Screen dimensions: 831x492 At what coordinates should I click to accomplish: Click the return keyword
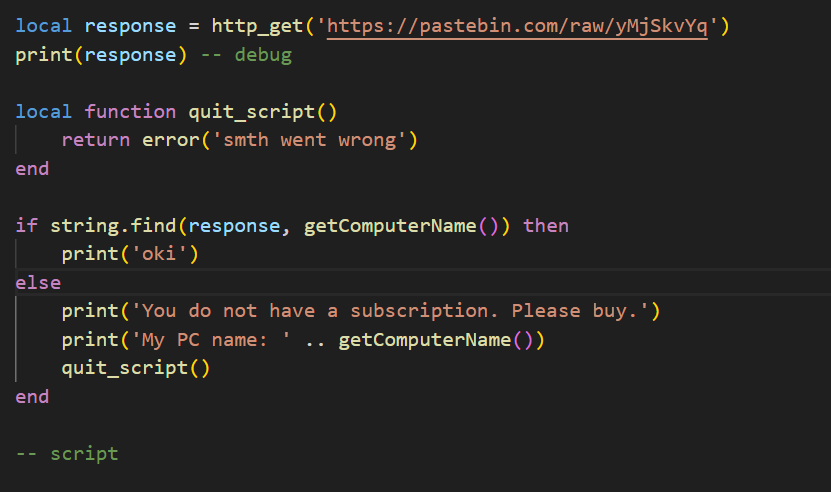96,140
